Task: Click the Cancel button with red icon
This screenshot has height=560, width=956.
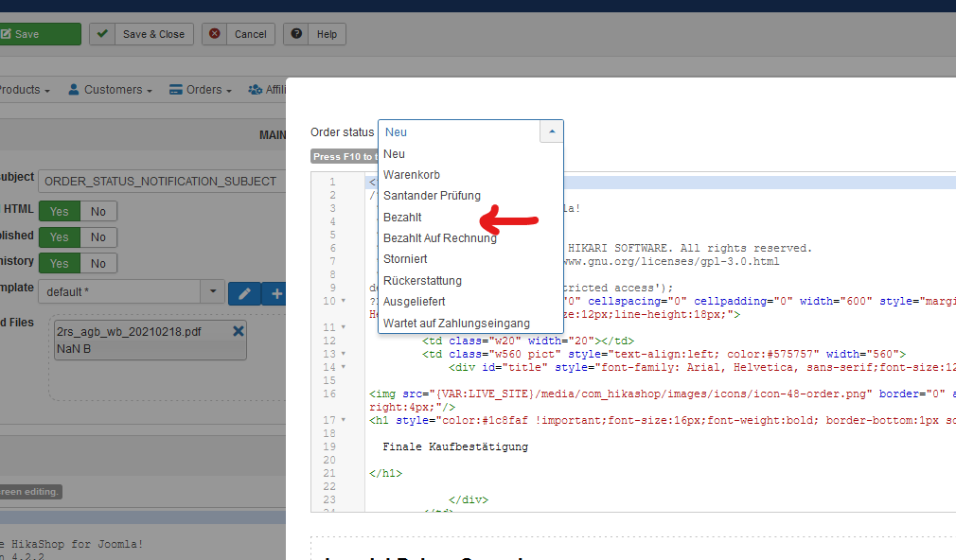Action: [239, 34]
